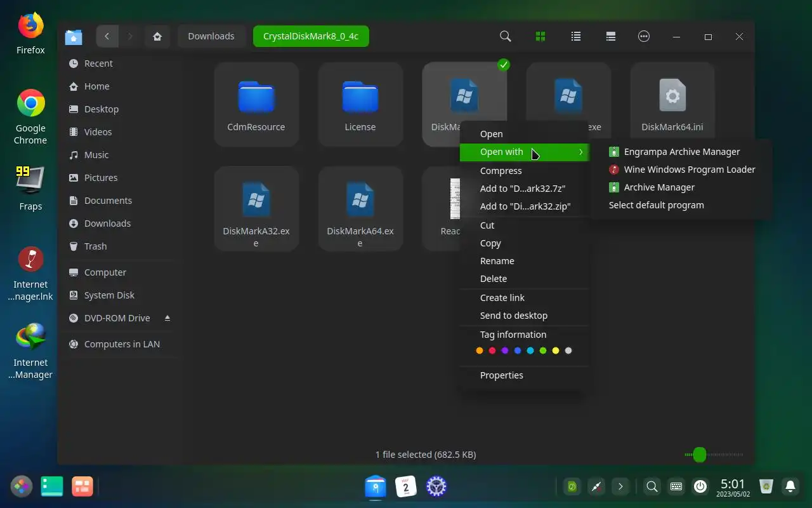The image size is (812, 508).
Task: Choose Send to desktop entry
Action: pyautogui.click(x=525, y=316)
